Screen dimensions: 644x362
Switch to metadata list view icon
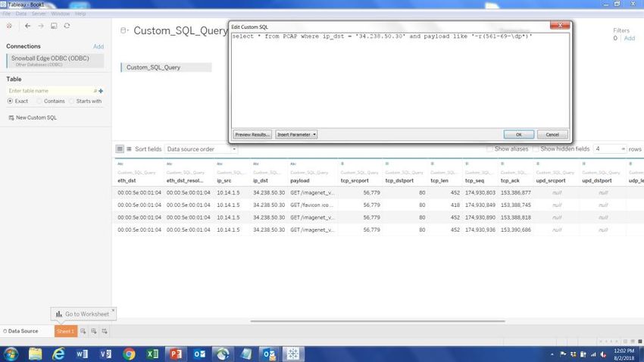pos(129,149)
